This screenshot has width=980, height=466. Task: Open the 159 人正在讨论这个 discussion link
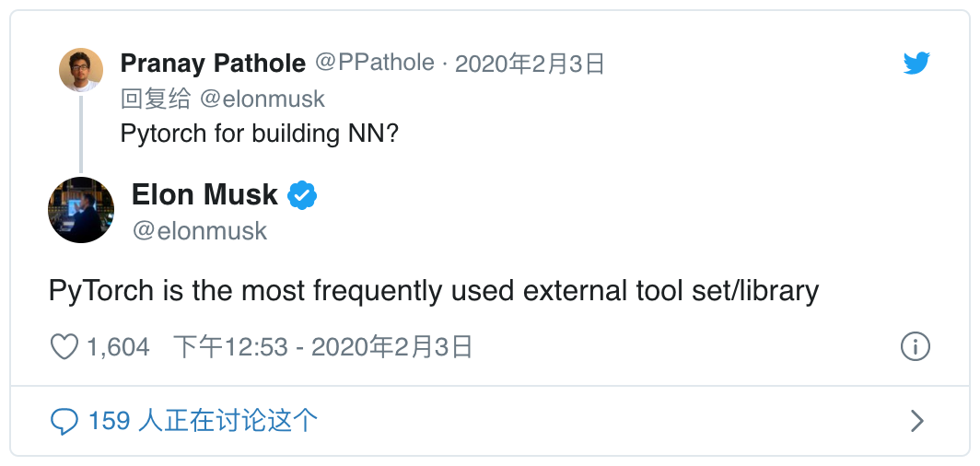tap(203, 420)
